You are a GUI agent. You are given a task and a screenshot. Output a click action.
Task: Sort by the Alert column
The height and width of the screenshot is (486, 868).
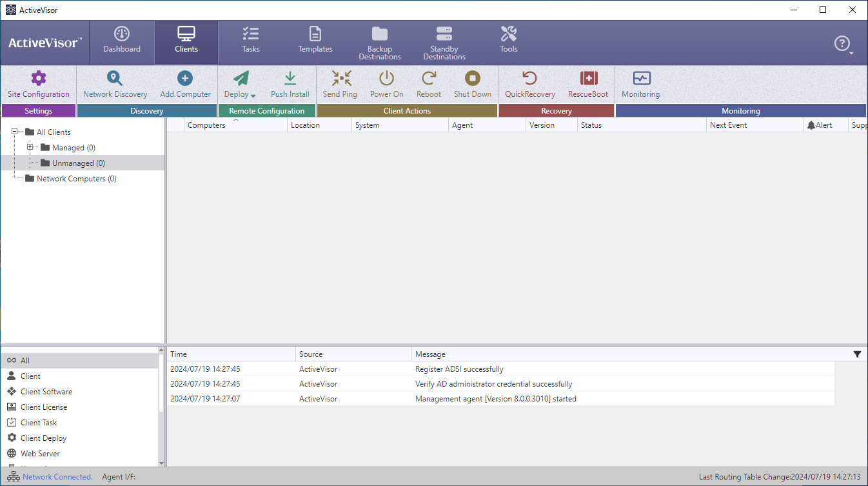coord(826,125)
